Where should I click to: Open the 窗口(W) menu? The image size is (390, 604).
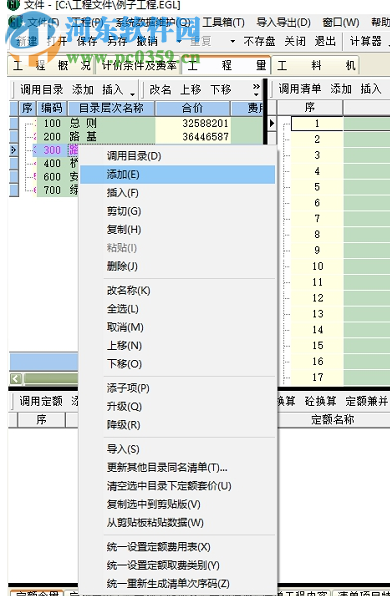[x=341, y=23]
